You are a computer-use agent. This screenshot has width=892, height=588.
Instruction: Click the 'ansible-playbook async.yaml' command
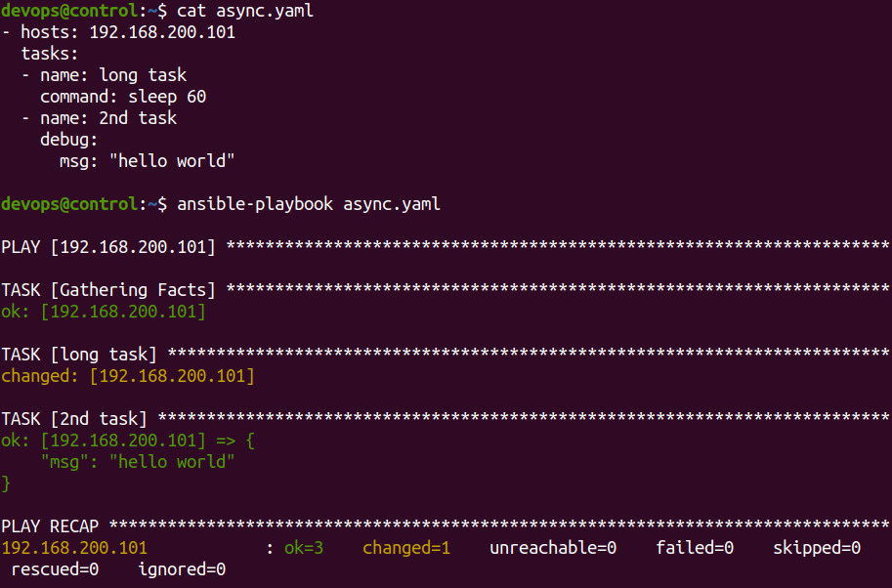309,204
